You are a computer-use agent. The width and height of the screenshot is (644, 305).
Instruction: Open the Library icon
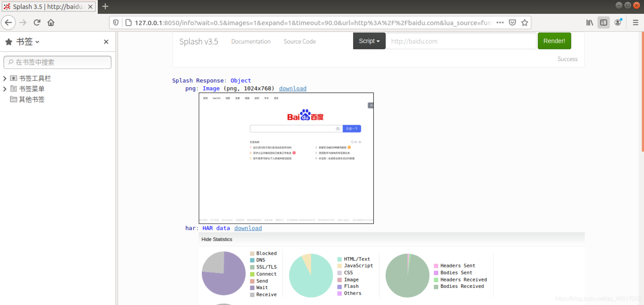click(590, 23)
